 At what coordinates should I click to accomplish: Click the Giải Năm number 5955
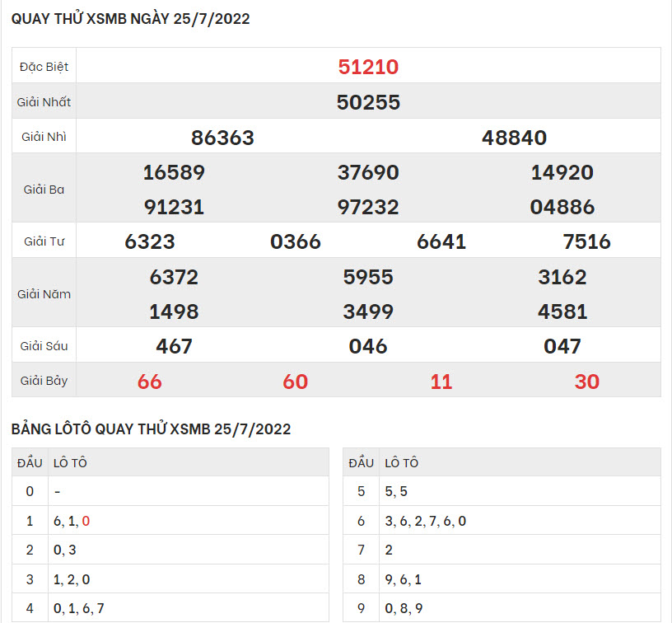click(x=368, y=277)
